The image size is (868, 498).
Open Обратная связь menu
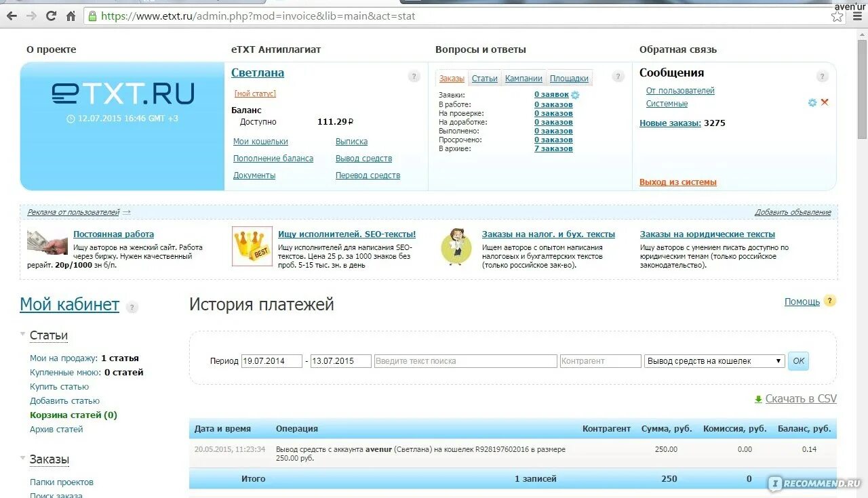coord(678,49)
